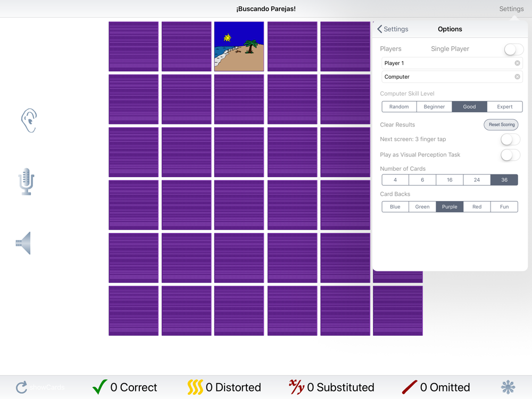Select Green card backs

coord(422,206)
